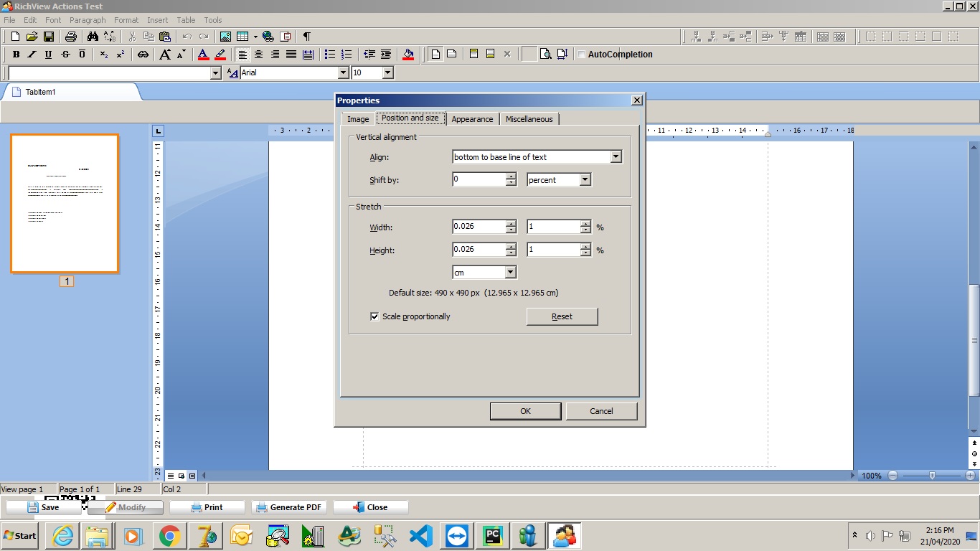980x551 pixels.
Task: Open Google Chrome from the taskbar
Action: pyautogui.click(x=169, y=536)
